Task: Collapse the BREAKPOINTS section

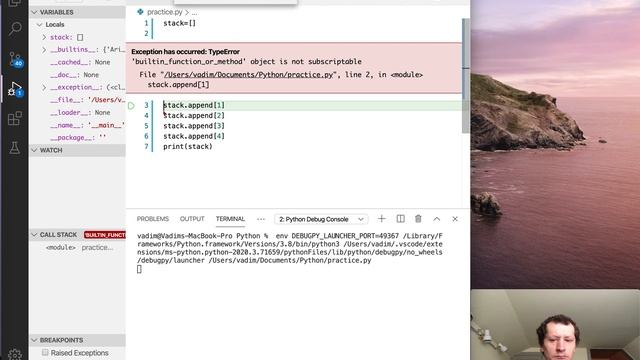Action: (x=34, y=340)
